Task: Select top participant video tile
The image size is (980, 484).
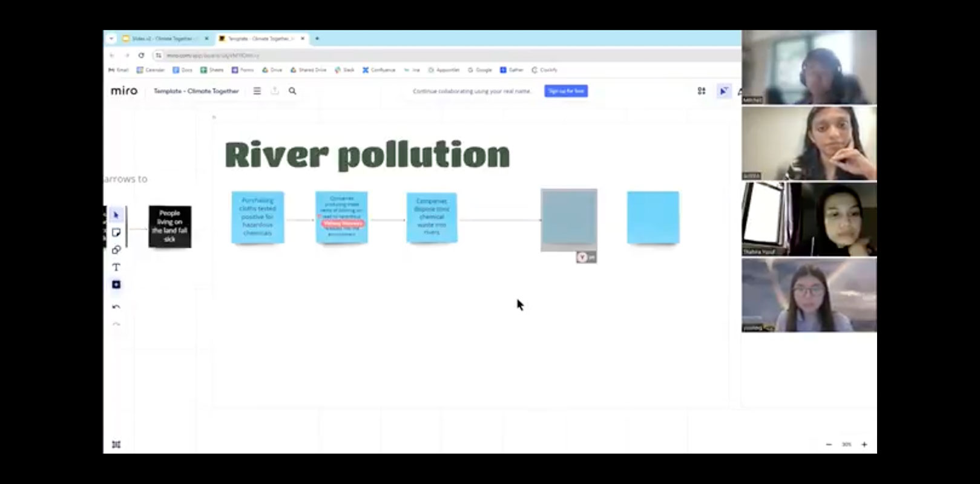Action: (809, 67)
